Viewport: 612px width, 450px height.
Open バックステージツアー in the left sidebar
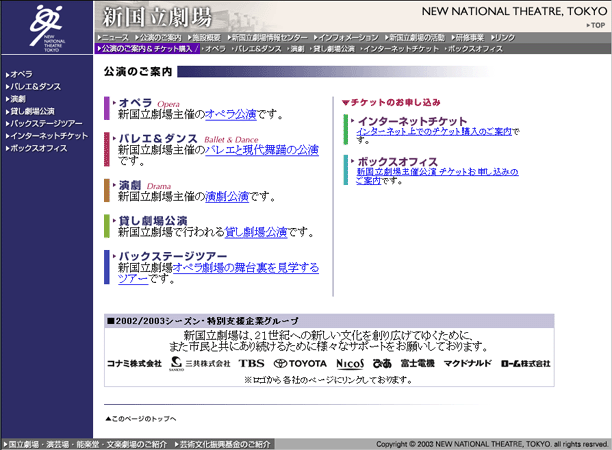[46, 123]
